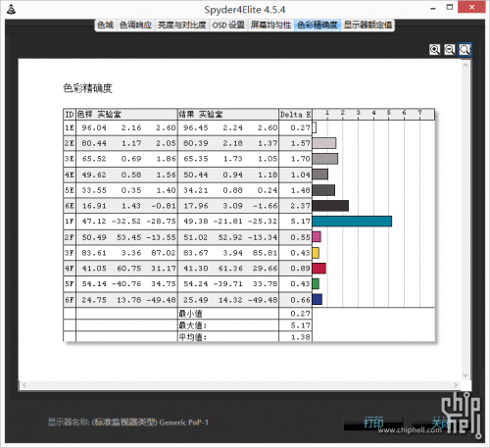Viewport: 490px width, 448px height.
Task: Click the Spyder4Elite 4.5.4 title text
Action: [245, 10]
